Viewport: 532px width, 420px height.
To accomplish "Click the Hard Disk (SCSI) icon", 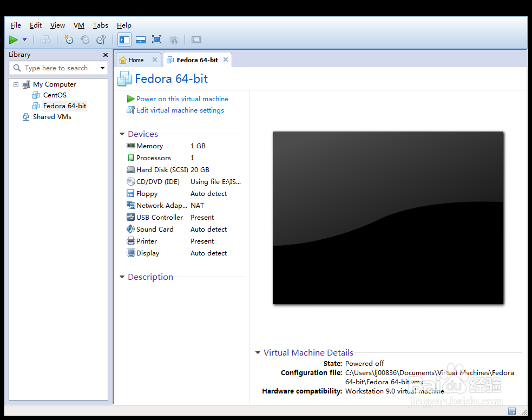I will 130,169.
